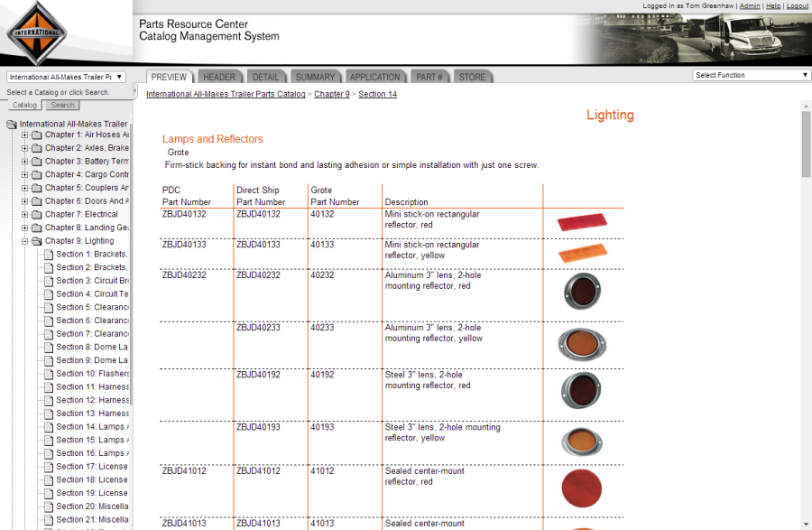Expand Chapter 5: Couplers node
This screenshot has width=812, height=530.
[x=24, y=188]
